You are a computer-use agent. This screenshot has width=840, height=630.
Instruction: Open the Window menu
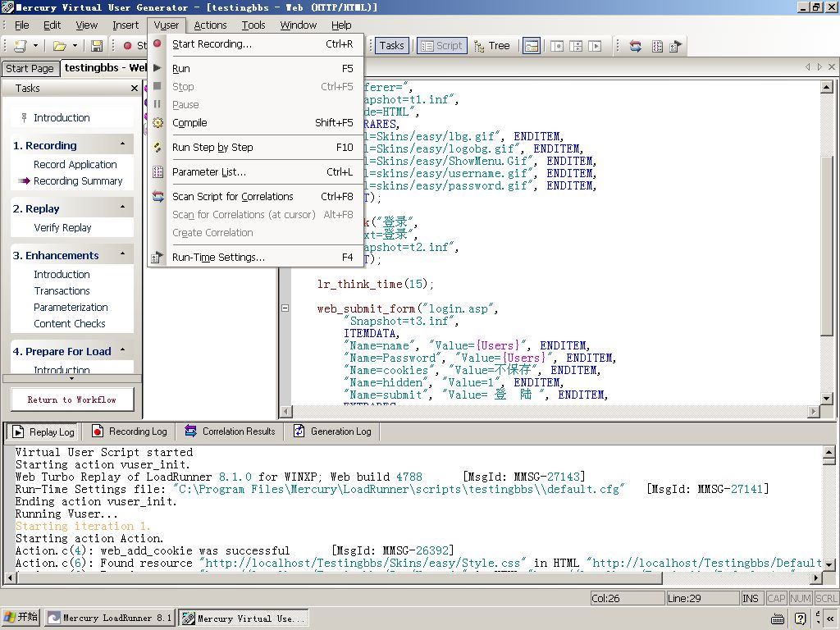click(299, 25)
